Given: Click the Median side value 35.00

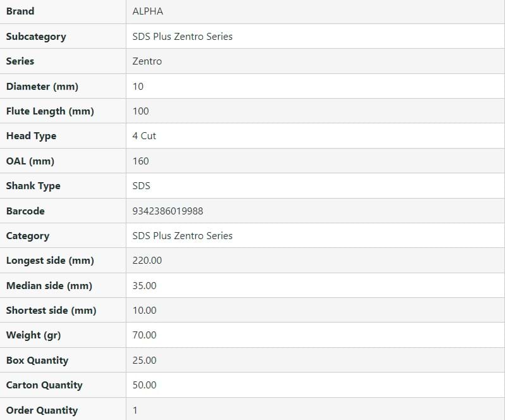Looking at the screenshot, I should 144,286.
